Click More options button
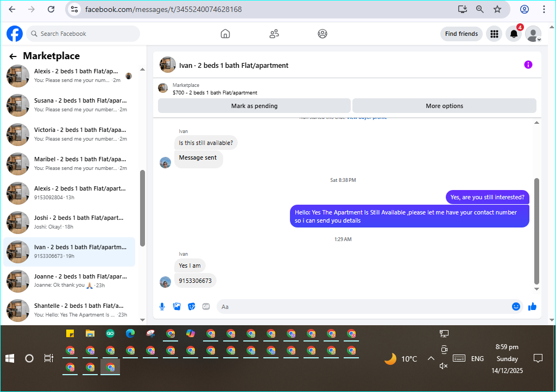This screenshot has height=392, width=556. click(x=444, y=106)
